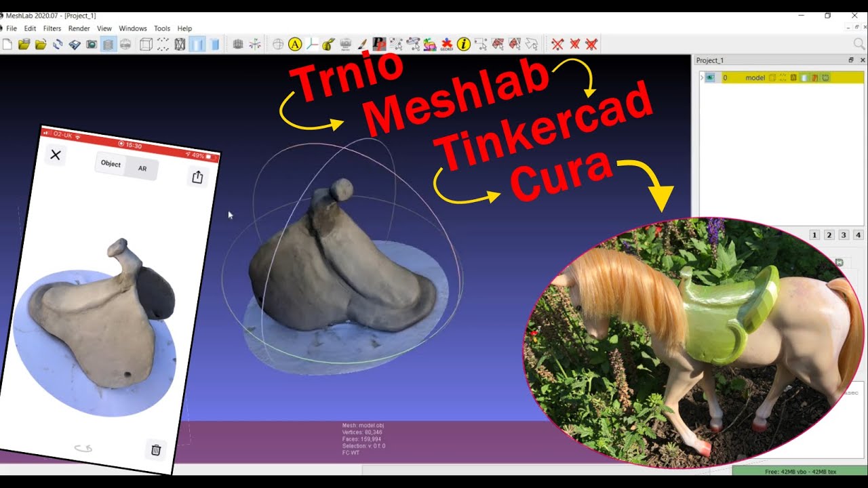This screenshot has height=488, width=868.
Task: Click the Vertices: 80,346 text
Action: [362, 432]
